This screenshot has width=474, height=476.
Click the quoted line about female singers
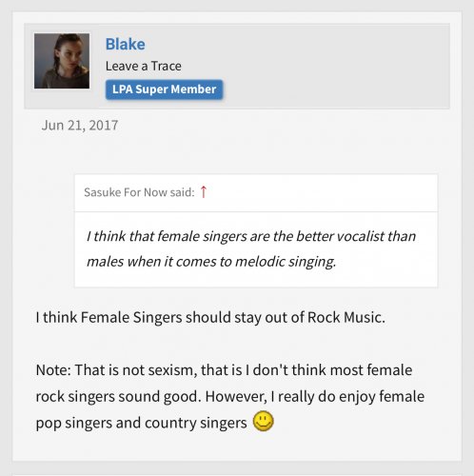pyautogui.click(x=251, y=236)
